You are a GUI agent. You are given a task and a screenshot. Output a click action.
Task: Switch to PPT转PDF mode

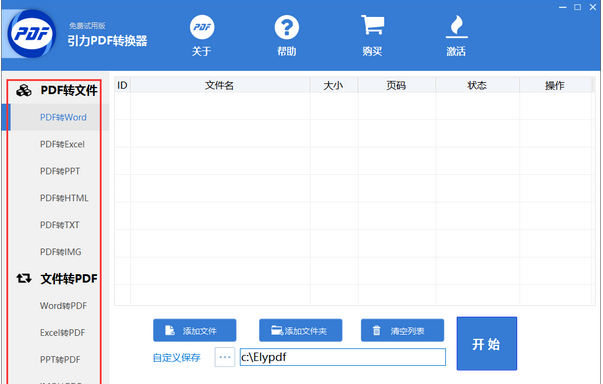tap(60, 359)
